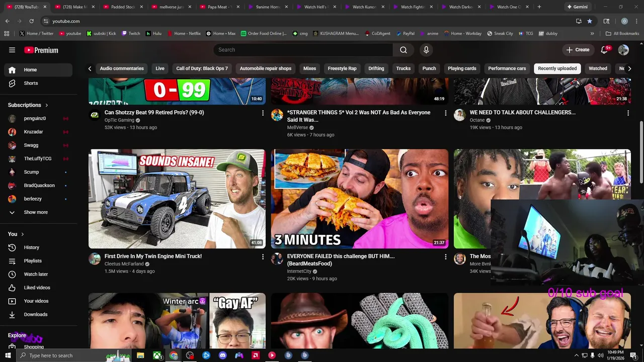The width and height of the screenshot is (644, 362).
Task: Open Liked videos in the sidebar
Action: pyautogui.click(x=38, y=288)
